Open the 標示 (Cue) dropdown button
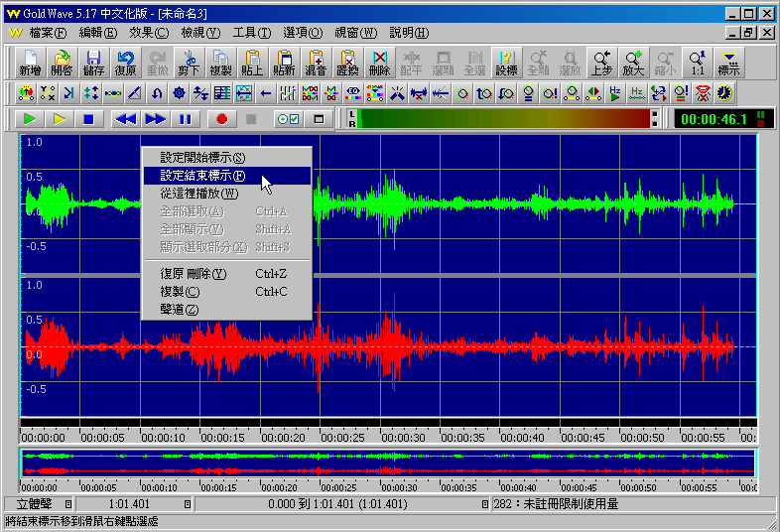Image resolution: width=780 pixels, height=532 pixels. click(x=729, y=63)
